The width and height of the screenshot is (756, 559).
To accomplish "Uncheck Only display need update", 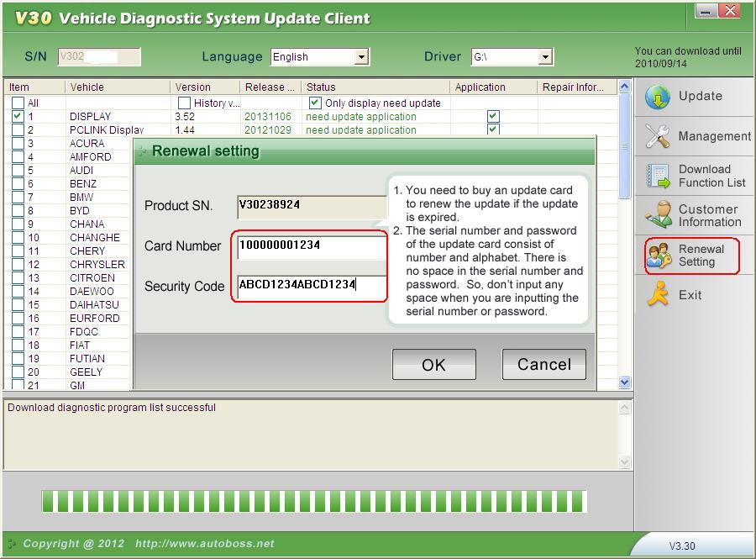I will tap(315, 103).
